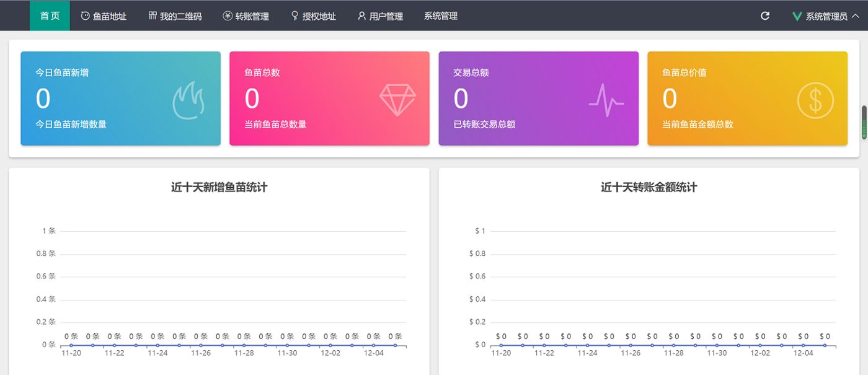The image size is (868, 375).
Task: Click the vertical scrollbar handle on right edge
Action: [x=864, y=122]
